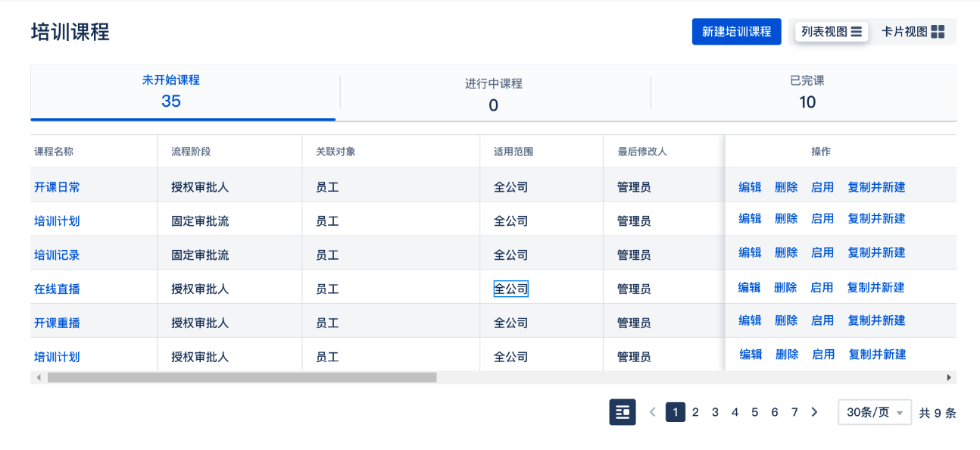Go to page 3 in pagination

[x=715, y=412]
